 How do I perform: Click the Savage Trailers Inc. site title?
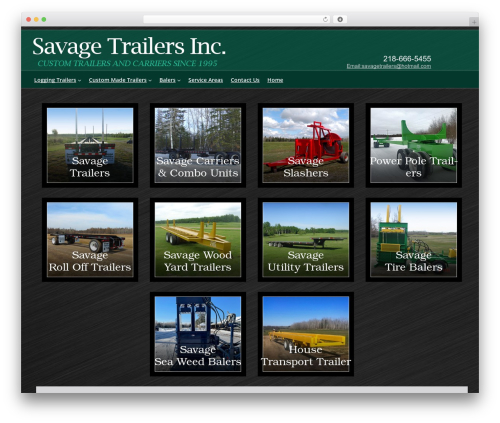click(129, 46)
